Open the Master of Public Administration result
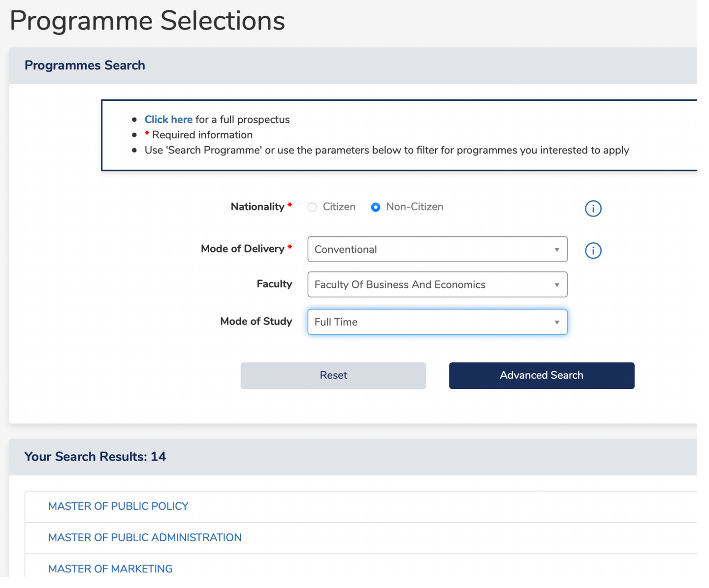Screen dimensions: 709x588 click(x=145, y=537)
